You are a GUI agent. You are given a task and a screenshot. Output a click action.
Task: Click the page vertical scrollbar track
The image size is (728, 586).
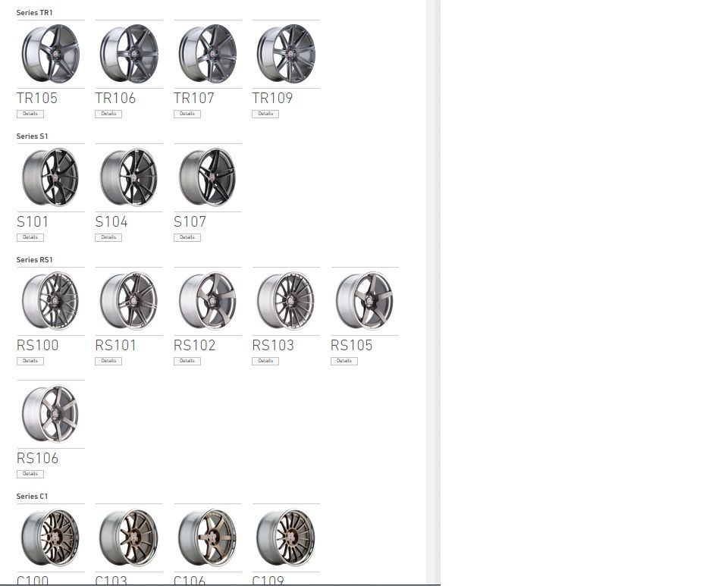point(433,293)
